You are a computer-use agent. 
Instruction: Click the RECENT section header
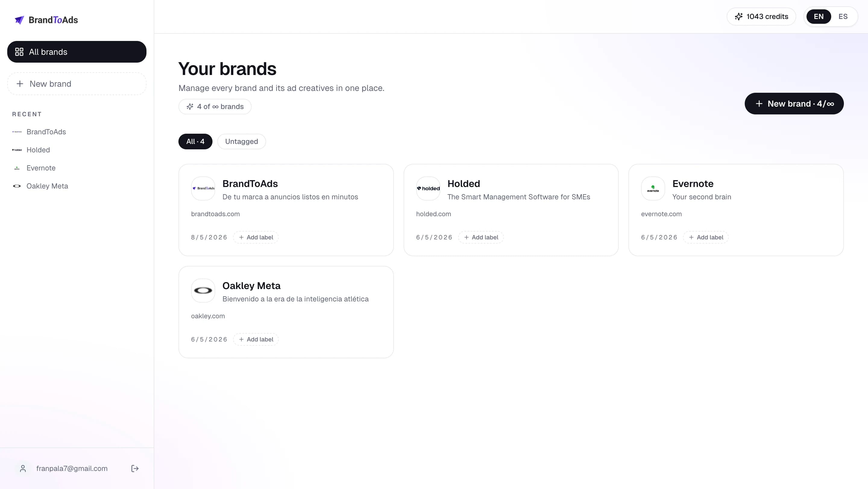pyautogui.click(x=27, y=114)
